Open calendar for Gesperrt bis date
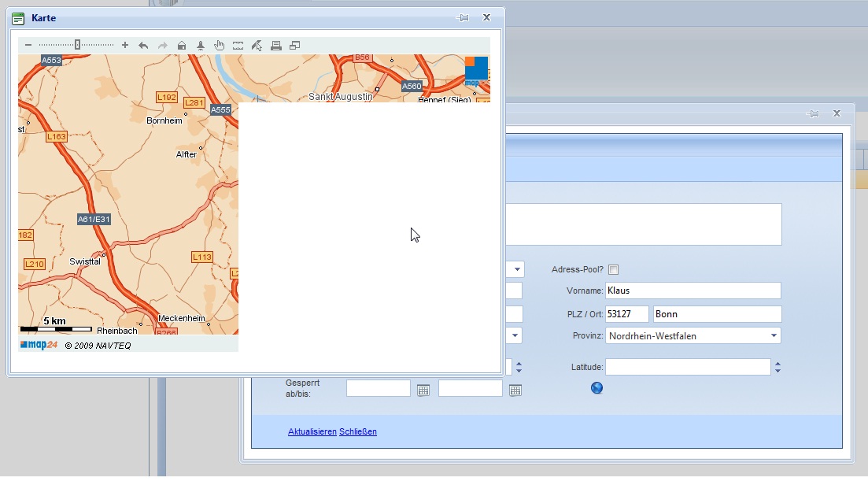The height and width of the screenshot is (496, 868). point(515,391)
